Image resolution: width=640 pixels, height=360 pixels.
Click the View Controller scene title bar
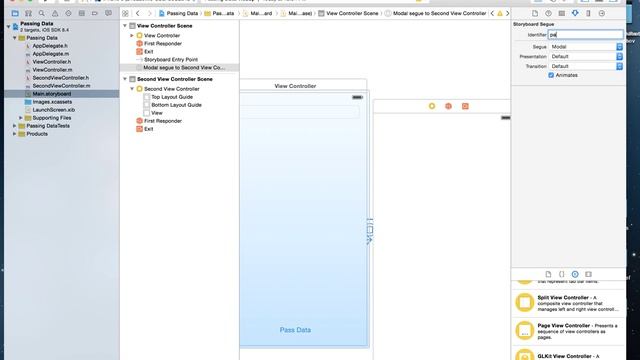point(295,86)
